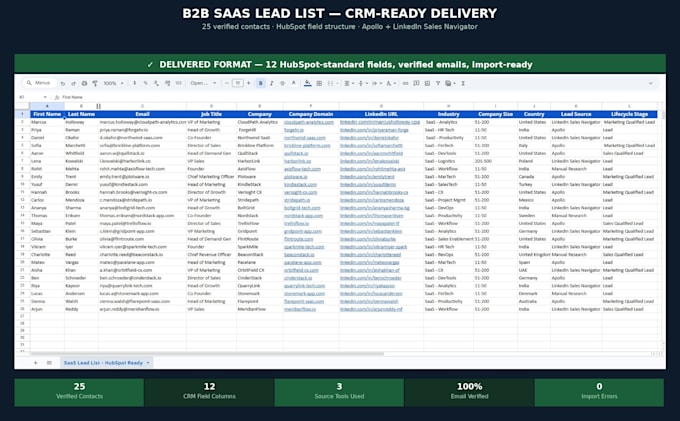Image resolution: width=680 pixels, height=421 pixels.
Task: Toggle strikethrough formatting
Action: 282,83
